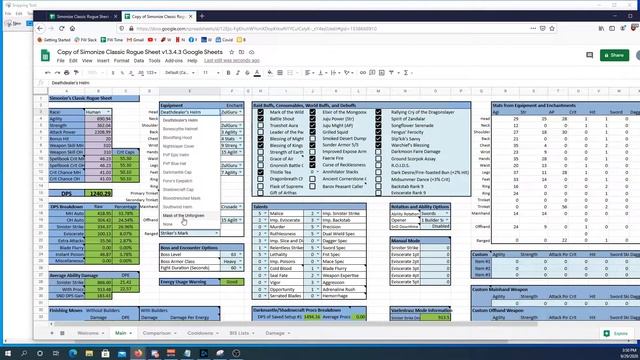Reload the page in Firefox

tap(62, 29)
